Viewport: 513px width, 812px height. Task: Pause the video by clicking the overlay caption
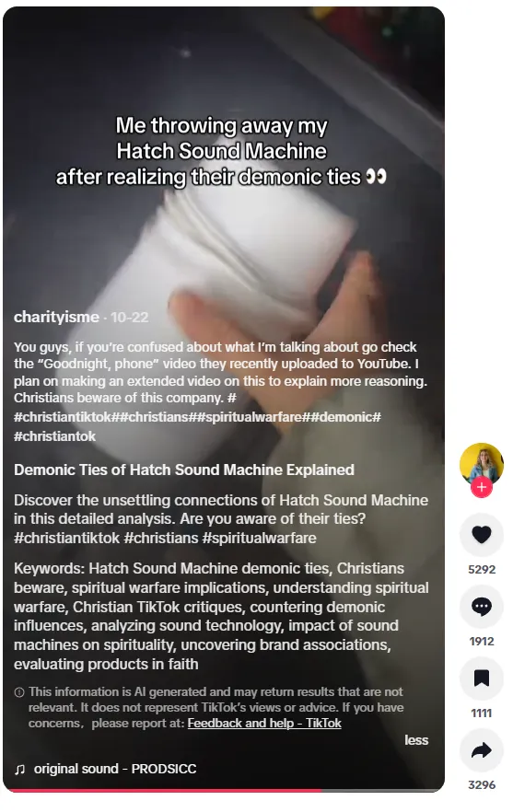[221, 151]
